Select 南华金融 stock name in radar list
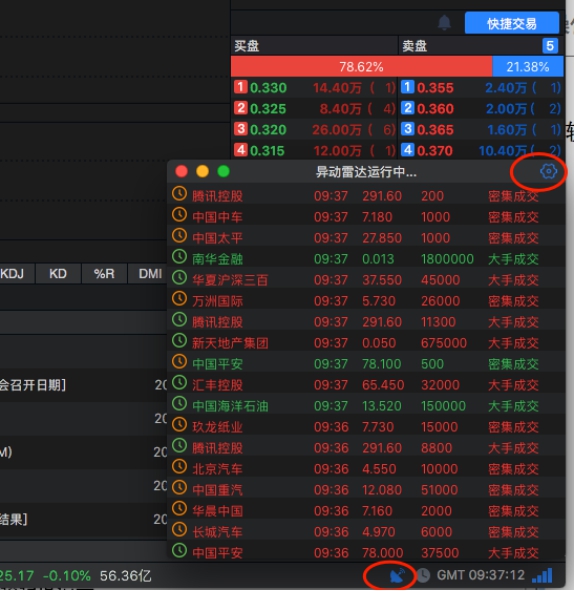The width and height of the screenshot is (575, 591). [x=217, y=259]
